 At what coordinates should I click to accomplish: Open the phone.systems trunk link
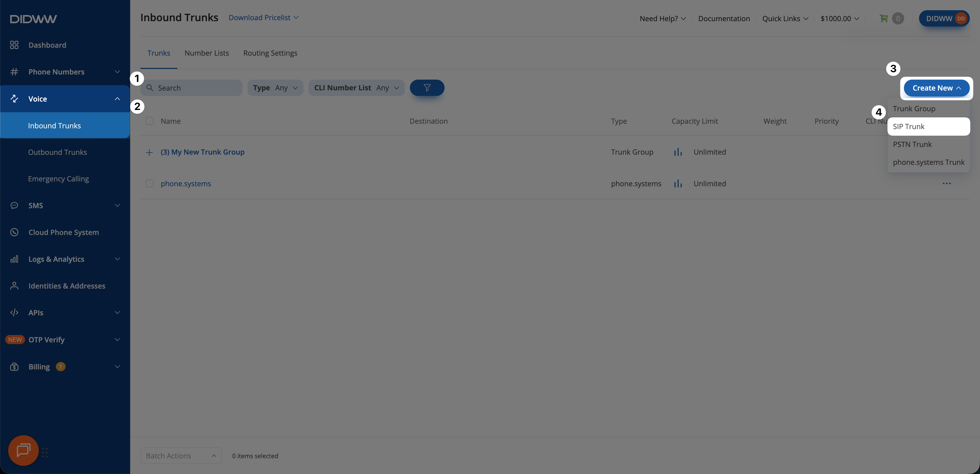click(x=186, y=183)
